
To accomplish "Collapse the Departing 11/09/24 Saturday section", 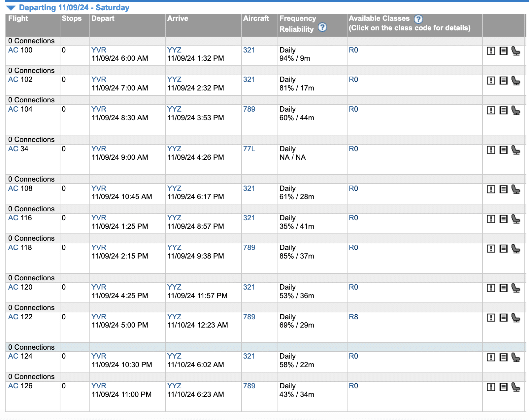I will (11, 8).
